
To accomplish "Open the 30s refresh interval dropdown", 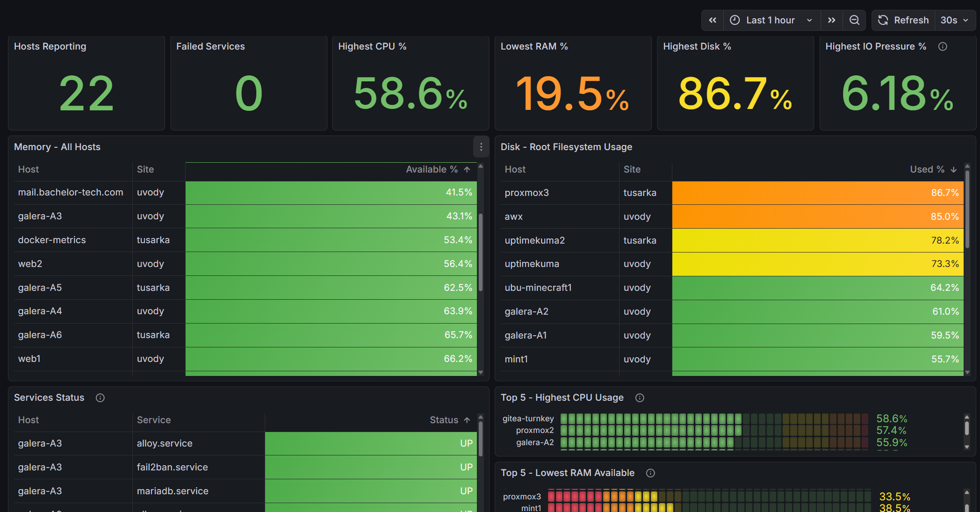I will pyautogui.click(x=955, y=20).
